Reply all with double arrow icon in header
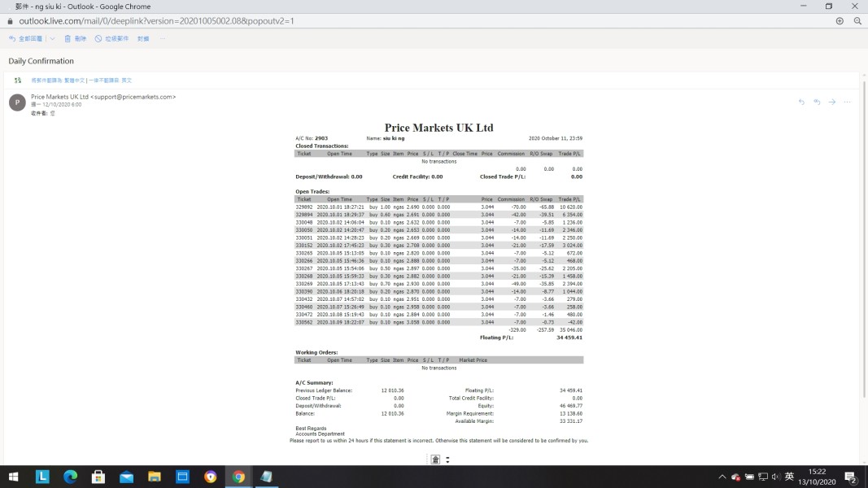868x488 pixels. click(x=817, y=102)
